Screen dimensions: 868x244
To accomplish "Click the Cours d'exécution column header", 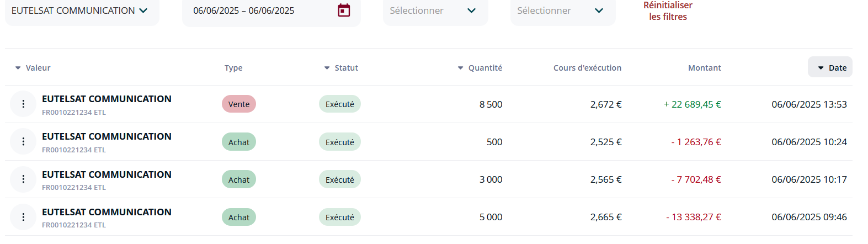I will click(587, 68).
